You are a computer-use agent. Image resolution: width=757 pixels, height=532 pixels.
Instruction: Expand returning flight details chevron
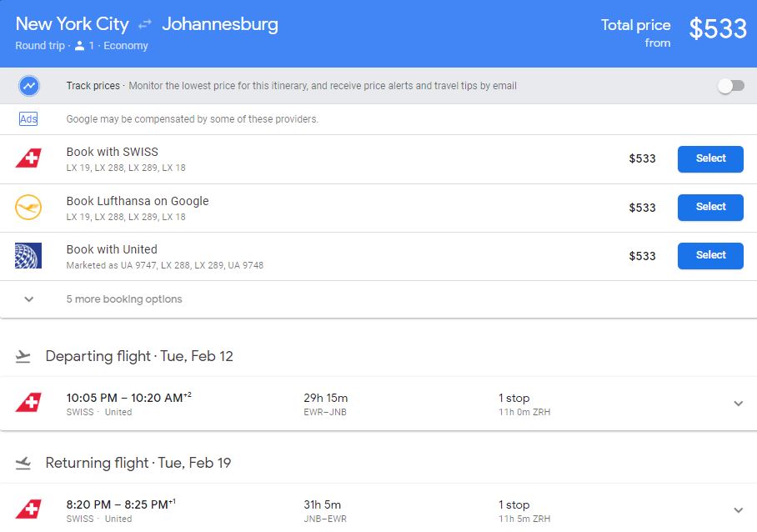pos(738,509)
